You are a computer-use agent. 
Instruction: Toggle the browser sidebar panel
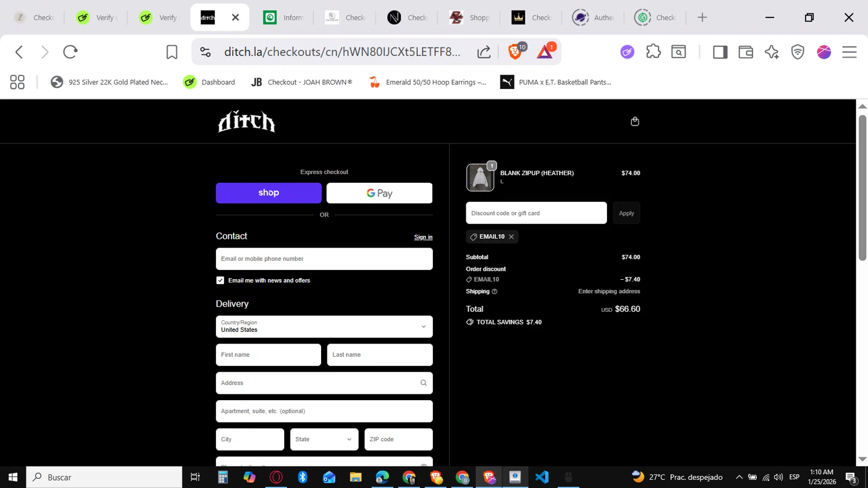(720, 52)
